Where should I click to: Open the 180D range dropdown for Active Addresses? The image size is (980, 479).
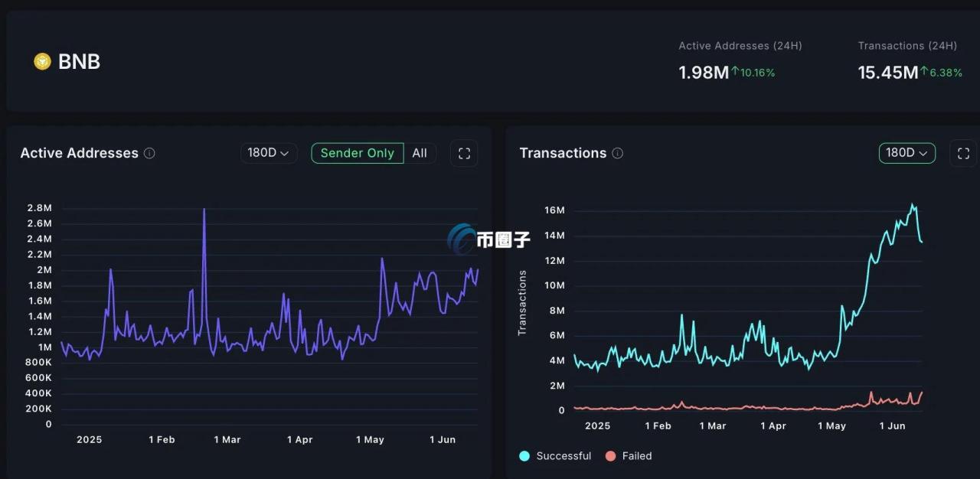[x=269, y=153]
